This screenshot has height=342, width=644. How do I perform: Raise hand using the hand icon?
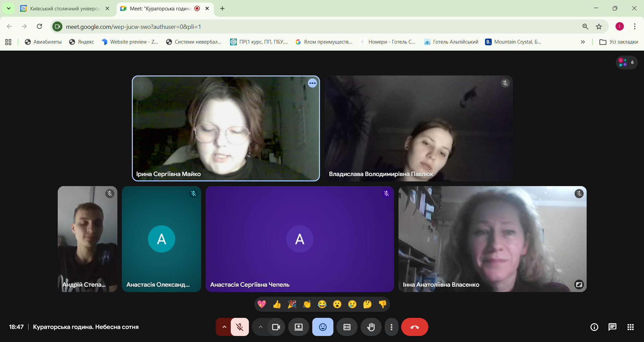371,327
